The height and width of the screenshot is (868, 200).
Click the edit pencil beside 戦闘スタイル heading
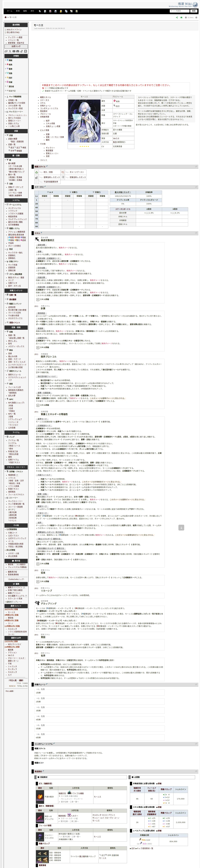pos(47,166)
